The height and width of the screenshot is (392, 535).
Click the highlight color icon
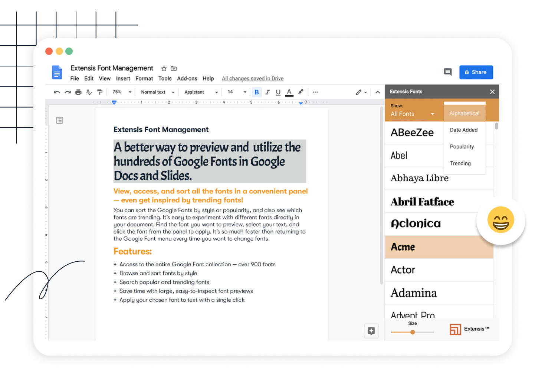pyautogui.click(x=301, y=92)
